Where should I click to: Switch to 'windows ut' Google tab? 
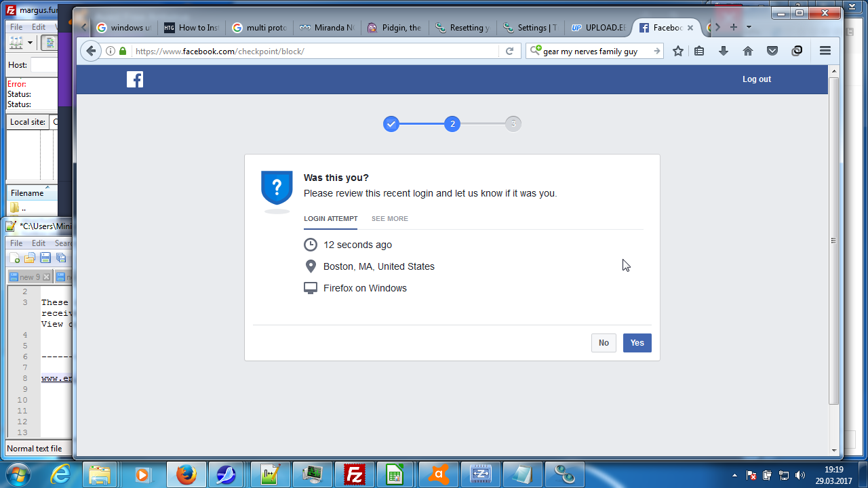click(x=124, y=28)
